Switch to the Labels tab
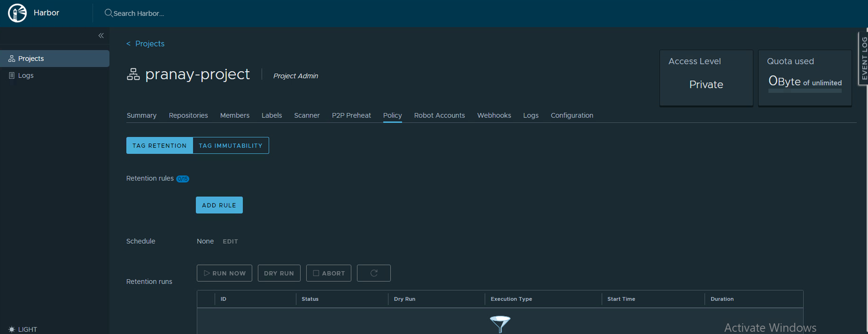Image resolution: width=868 pixels, height=334 pixels. [272, 115]
